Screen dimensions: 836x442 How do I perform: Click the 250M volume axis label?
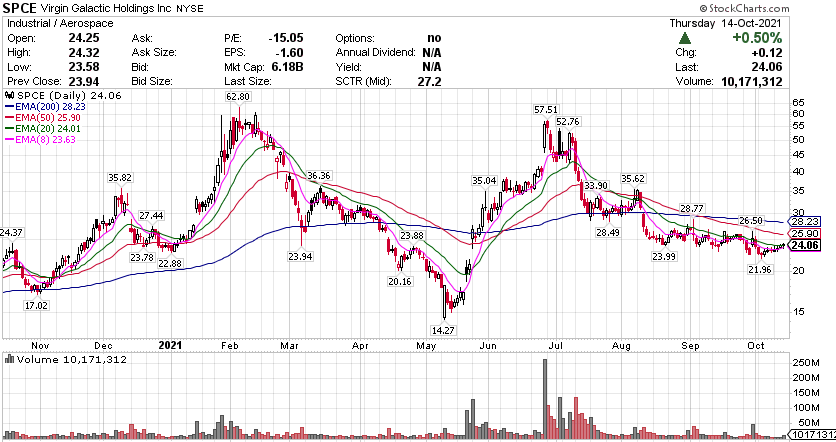(806, 363)
